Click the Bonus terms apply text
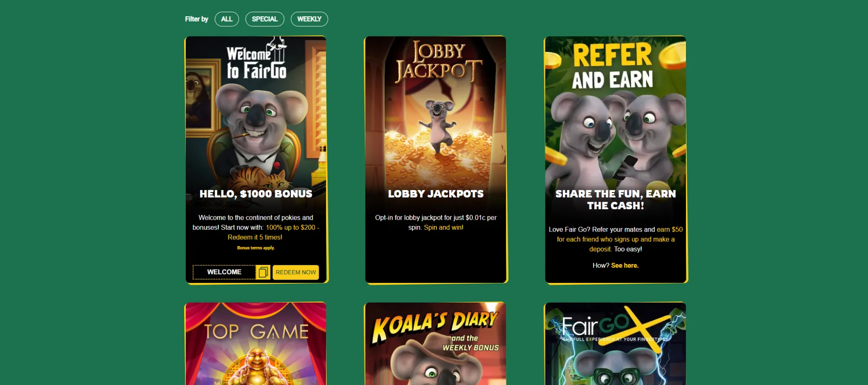 click(256, 248)
